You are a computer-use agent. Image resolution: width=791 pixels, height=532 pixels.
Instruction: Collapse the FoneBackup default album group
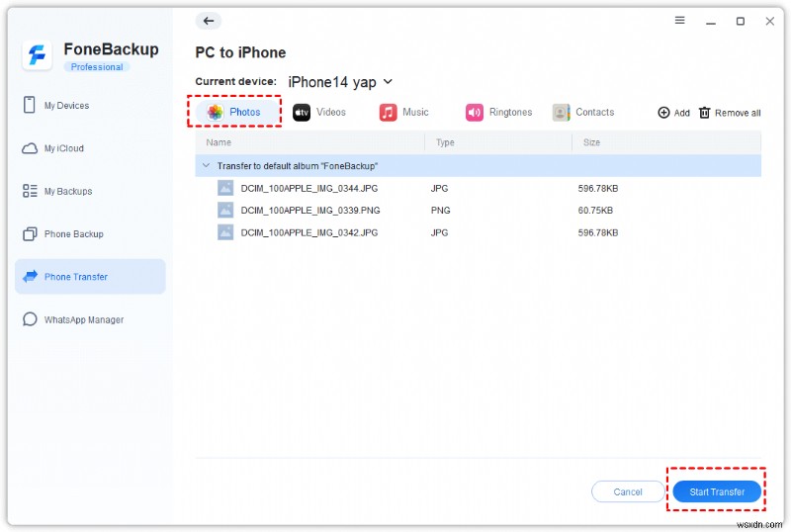pyautogui.click(x=206, y=165)
